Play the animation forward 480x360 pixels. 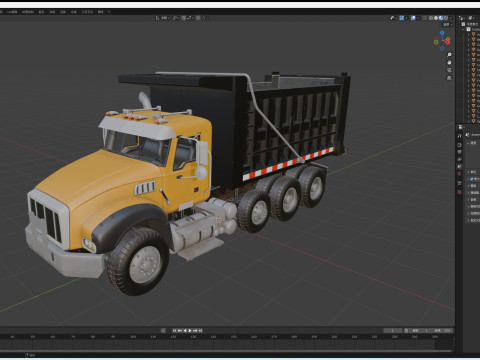190,331
